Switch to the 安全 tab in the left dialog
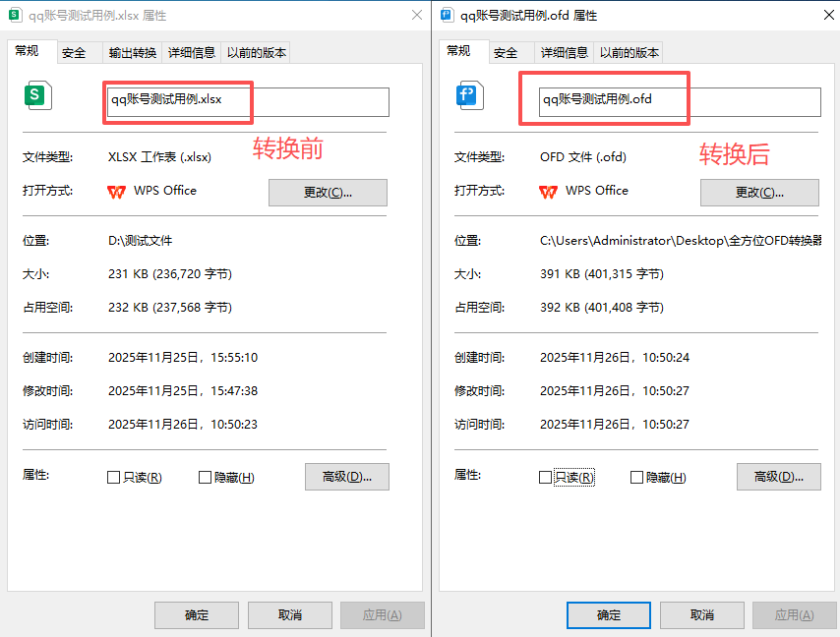Viewport: 840px width, 637px height. [x=75, y=53]
